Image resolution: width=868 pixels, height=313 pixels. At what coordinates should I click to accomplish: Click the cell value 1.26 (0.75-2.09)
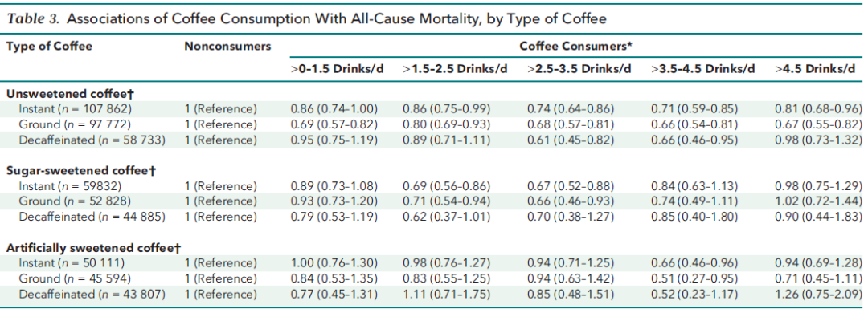(819, 294)
